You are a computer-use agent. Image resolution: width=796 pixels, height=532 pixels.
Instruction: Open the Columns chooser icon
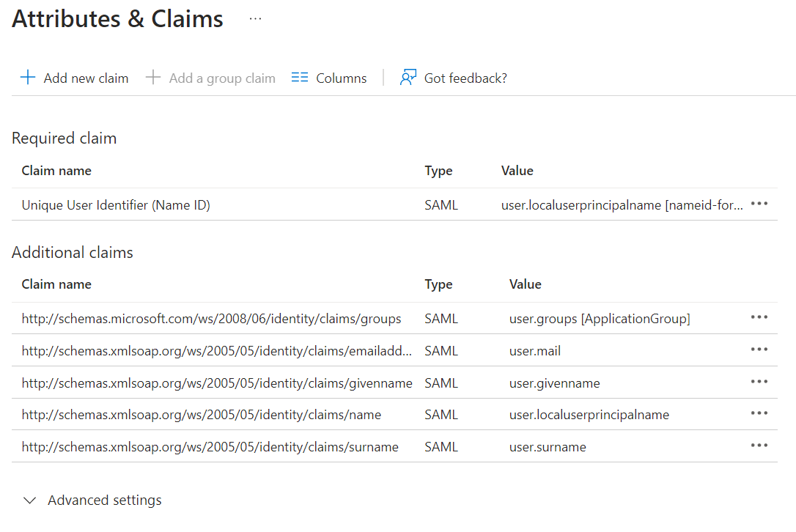point(300,78)
